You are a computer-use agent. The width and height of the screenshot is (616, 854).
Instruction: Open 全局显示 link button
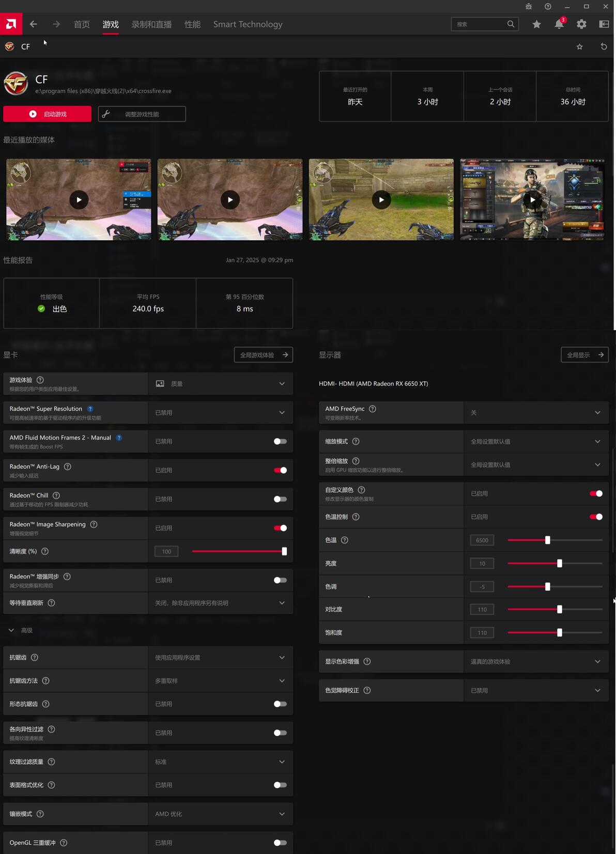(x=584, y=355)
